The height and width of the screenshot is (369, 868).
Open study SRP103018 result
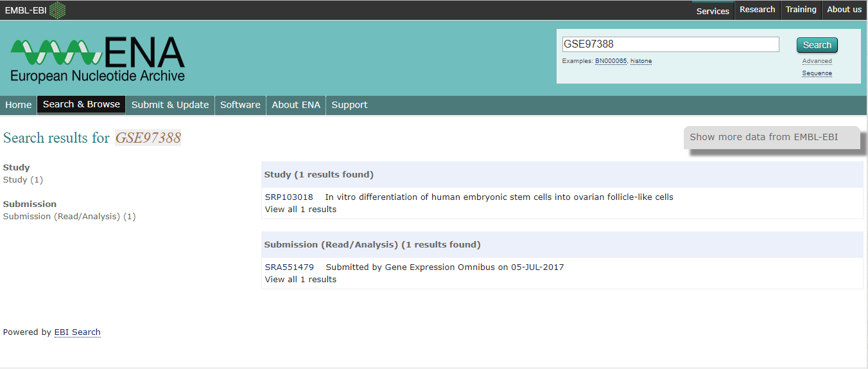point(288,197)
